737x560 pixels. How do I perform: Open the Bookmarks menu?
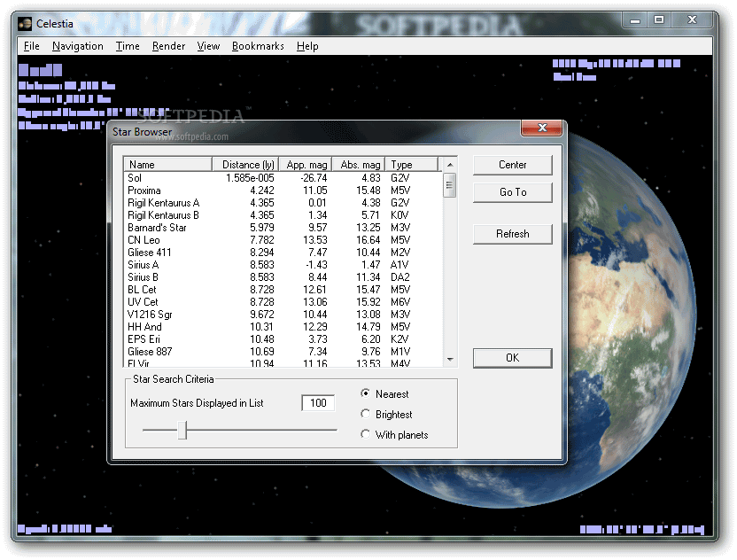point(258,46)
